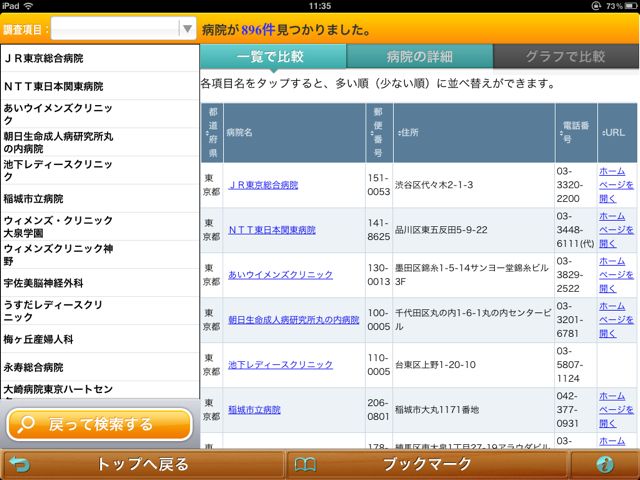
Task: Select 朝日生命成人病研究所丸の内病院 in left list
Action: click(100, 142)
